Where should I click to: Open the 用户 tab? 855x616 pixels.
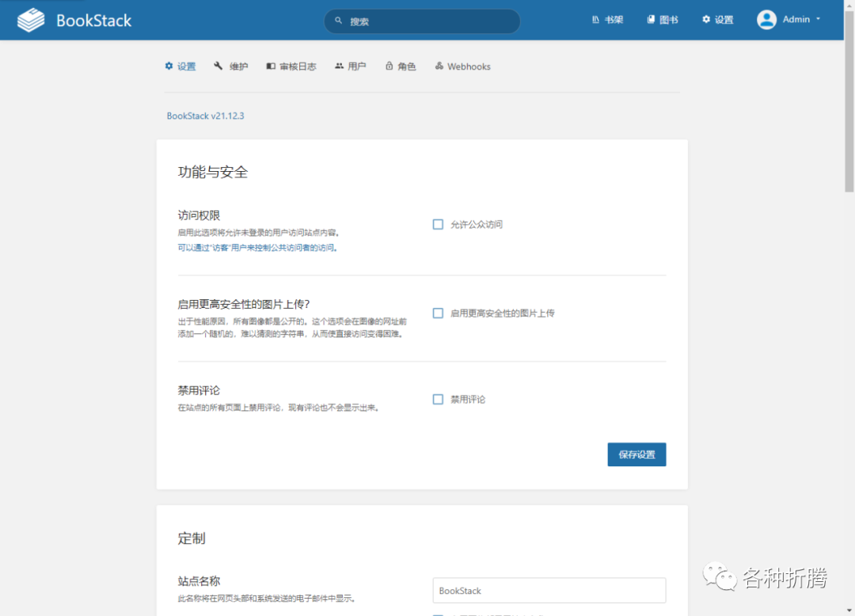351,66
